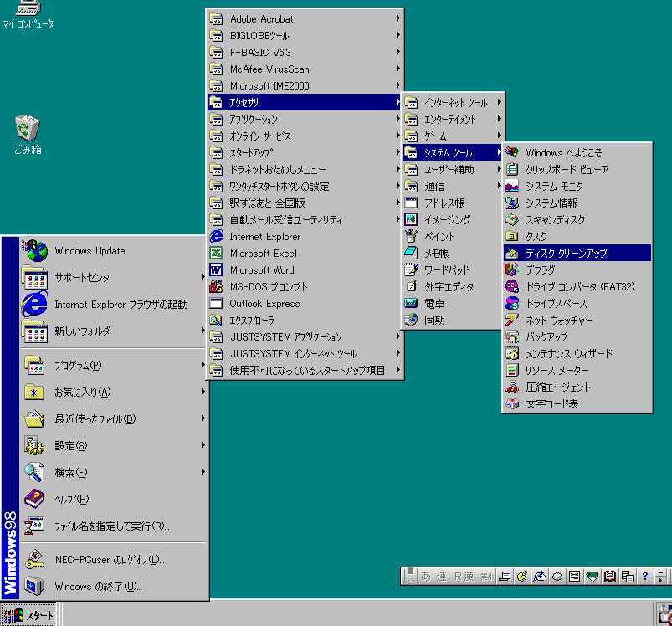Select ドライブ コンバータ (FAT32) entry
Viewport: 672px width, 626px height.
pyautogui.click(x=577, y=286)
